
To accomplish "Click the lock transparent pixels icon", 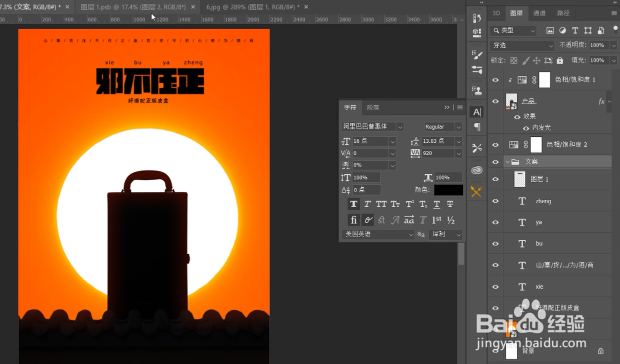I will click(x=513, y=60).
